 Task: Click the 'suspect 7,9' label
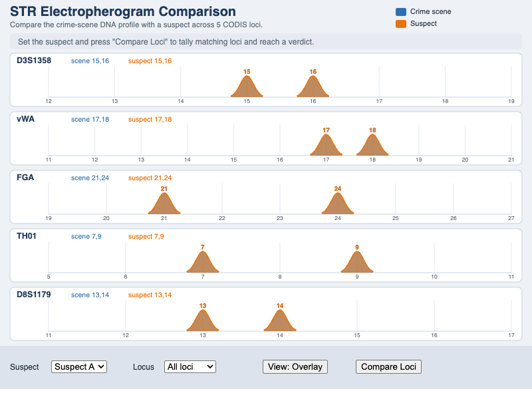tap(146, 237)
